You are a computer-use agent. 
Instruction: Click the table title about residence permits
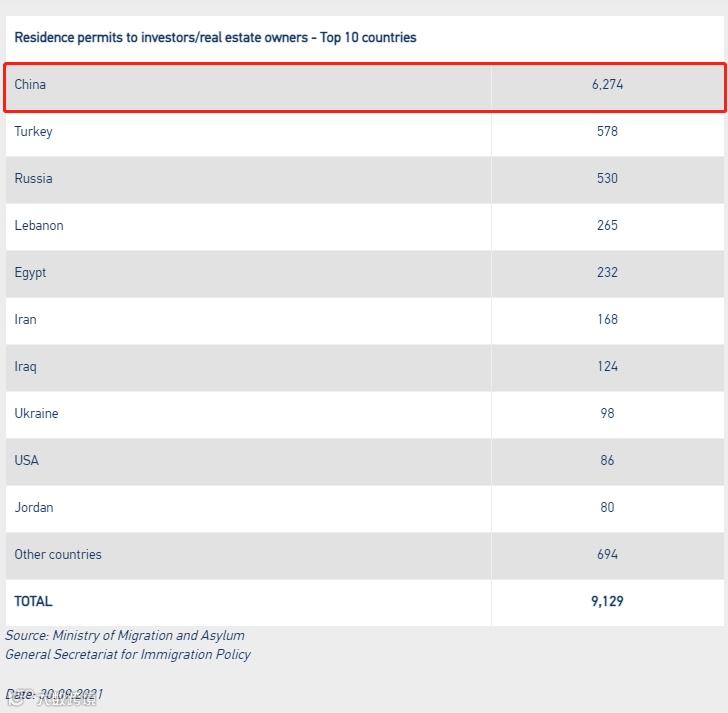click(x=215, y=38)
